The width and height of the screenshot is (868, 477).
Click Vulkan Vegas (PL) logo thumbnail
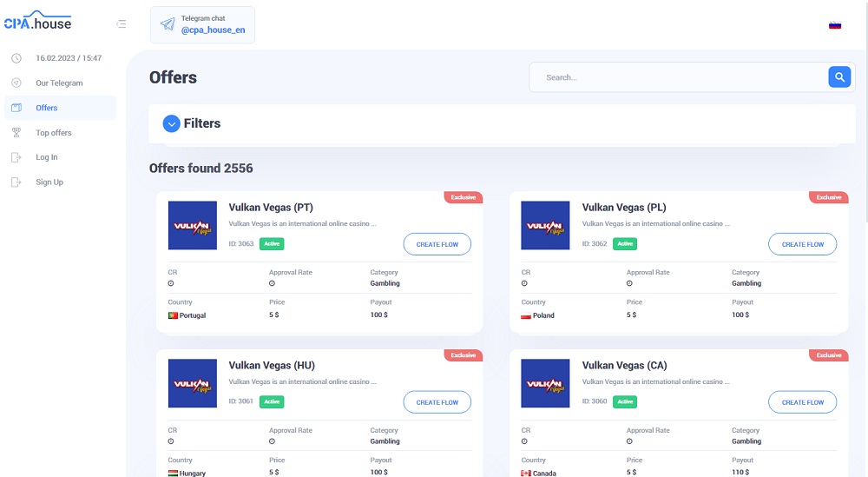(x=545, y=226)
